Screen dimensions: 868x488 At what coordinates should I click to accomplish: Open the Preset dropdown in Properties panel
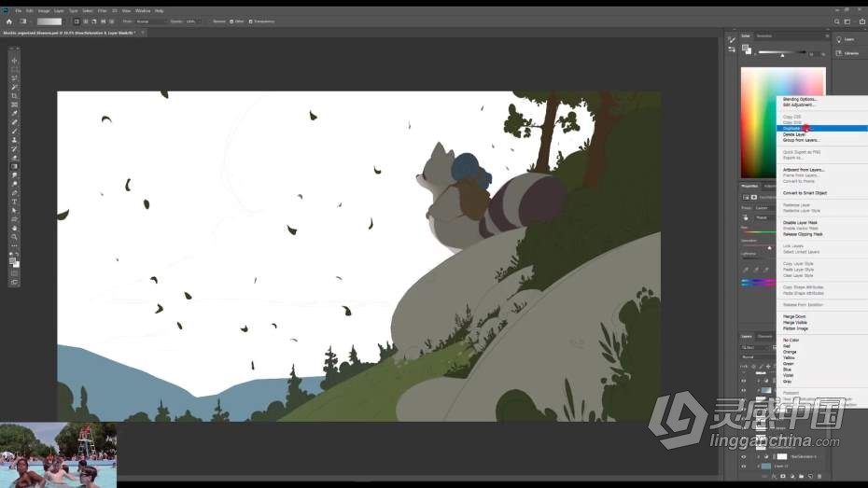tap(765, 208)
